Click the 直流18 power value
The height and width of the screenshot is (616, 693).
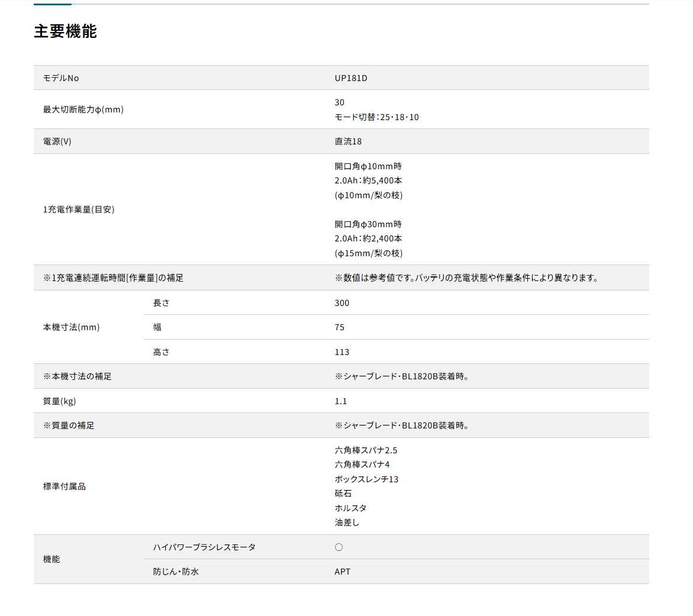coord(348,141)
